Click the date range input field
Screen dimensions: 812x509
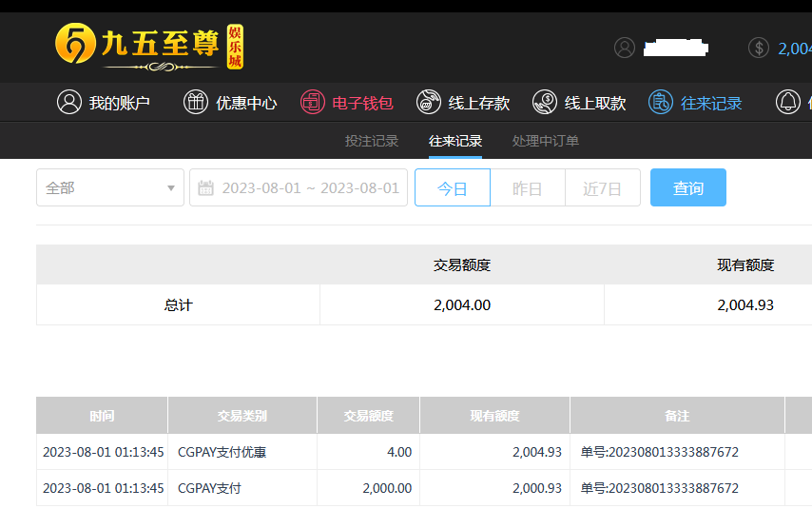point(310,188)
